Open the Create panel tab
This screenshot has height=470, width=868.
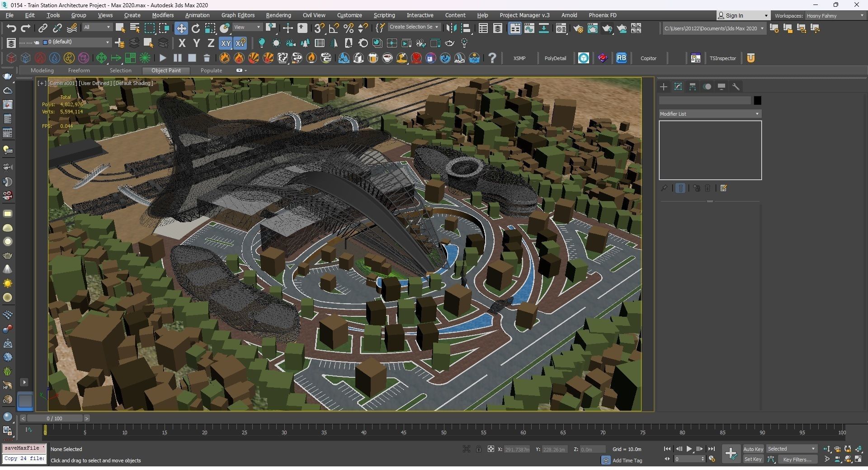pos(664,86)
